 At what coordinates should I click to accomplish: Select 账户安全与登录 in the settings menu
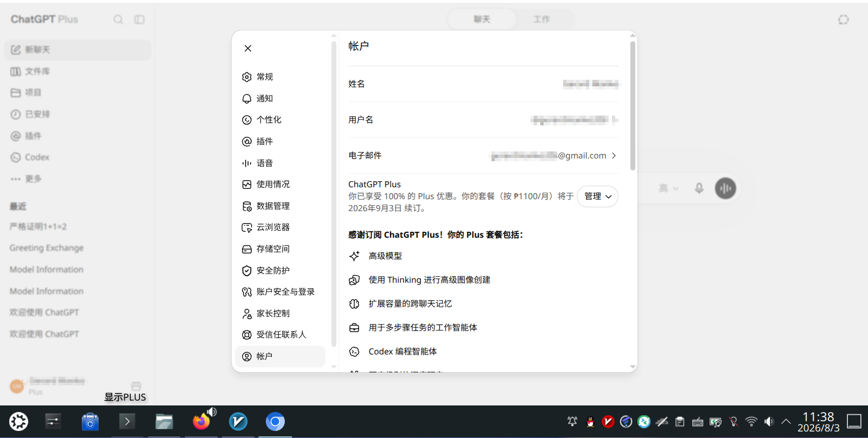click(x=280, y=292)
